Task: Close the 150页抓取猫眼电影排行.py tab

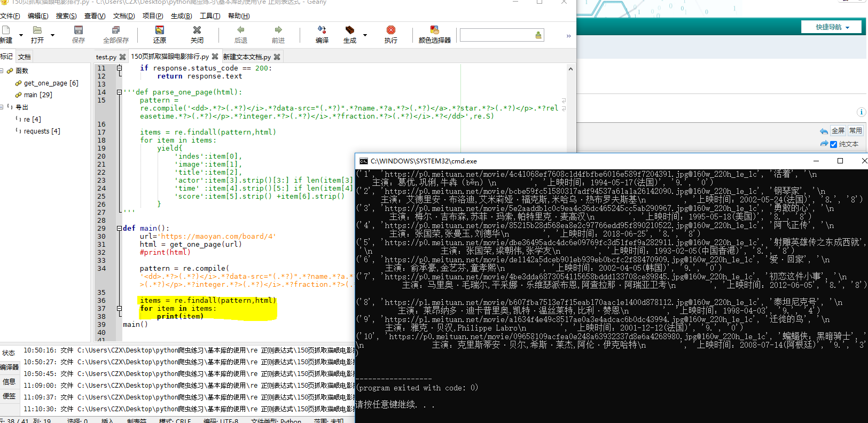Action: (x=215, y=56)
